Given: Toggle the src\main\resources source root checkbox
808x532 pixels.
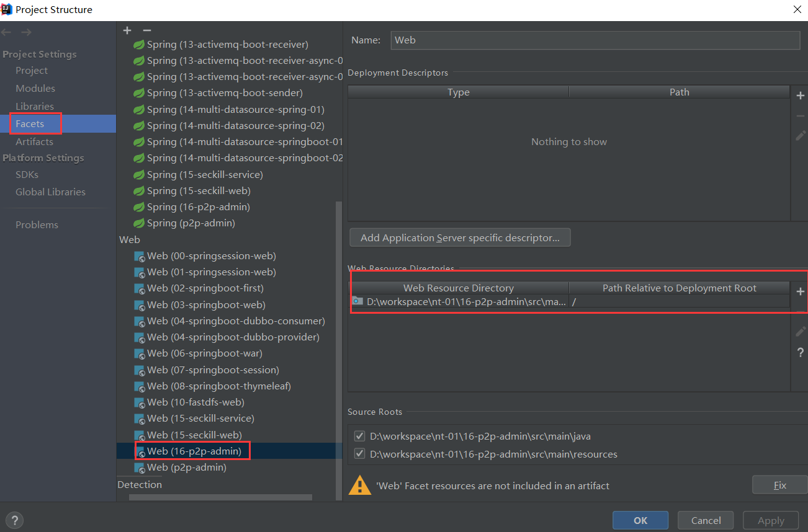Looking at the screenshot, I should (x=359, y=454).
